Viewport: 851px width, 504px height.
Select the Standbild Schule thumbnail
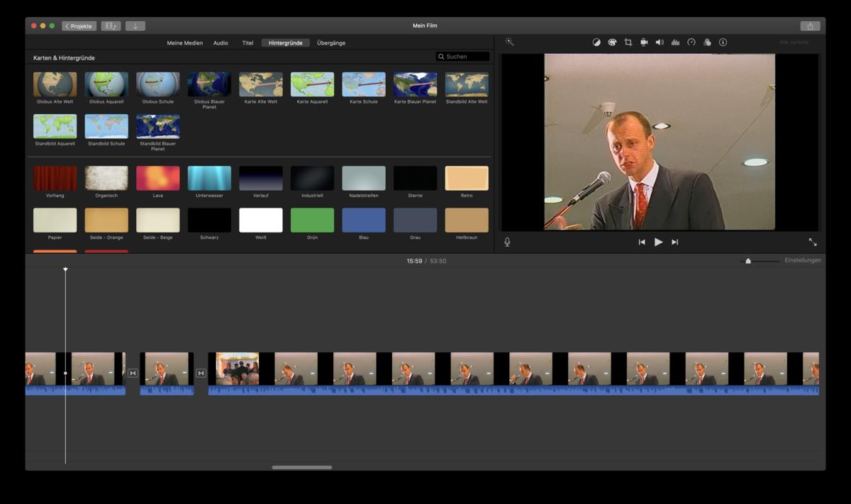(106, 126)
